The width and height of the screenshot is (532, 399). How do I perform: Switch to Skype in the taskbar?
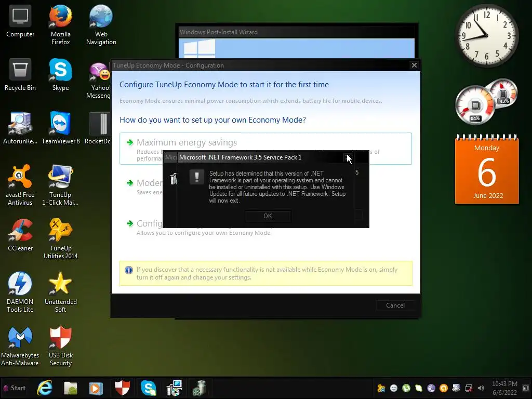[x=148, y=388]
